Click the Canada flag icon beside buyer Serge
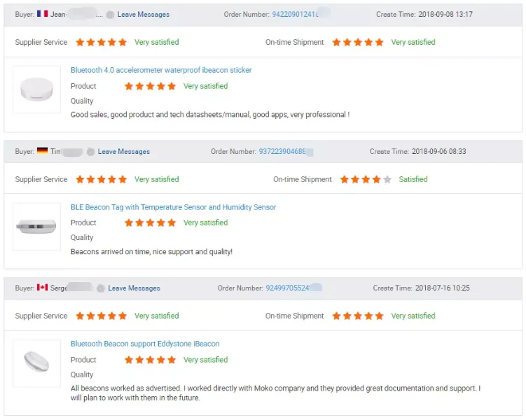 coord(42,288)
